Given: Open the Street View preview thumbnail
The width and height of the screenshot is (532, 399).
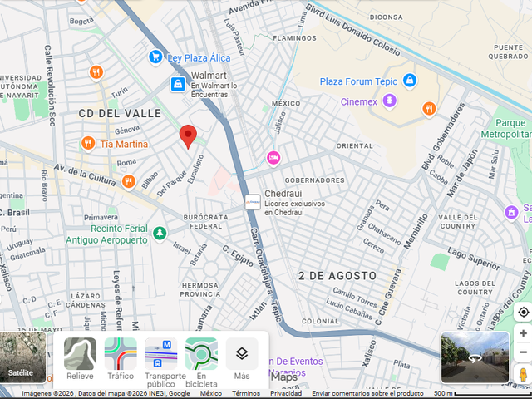Looking at the screenshot, I should 475,357.
